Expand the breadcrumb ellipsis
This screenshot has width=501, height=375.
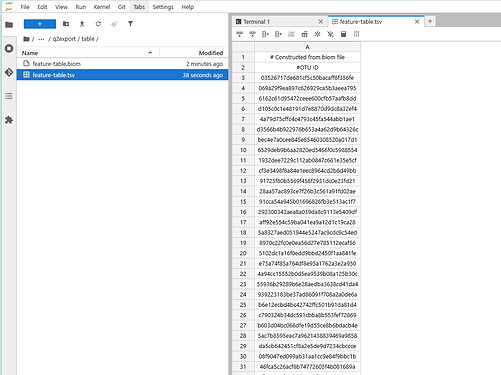tap(41, 39)
